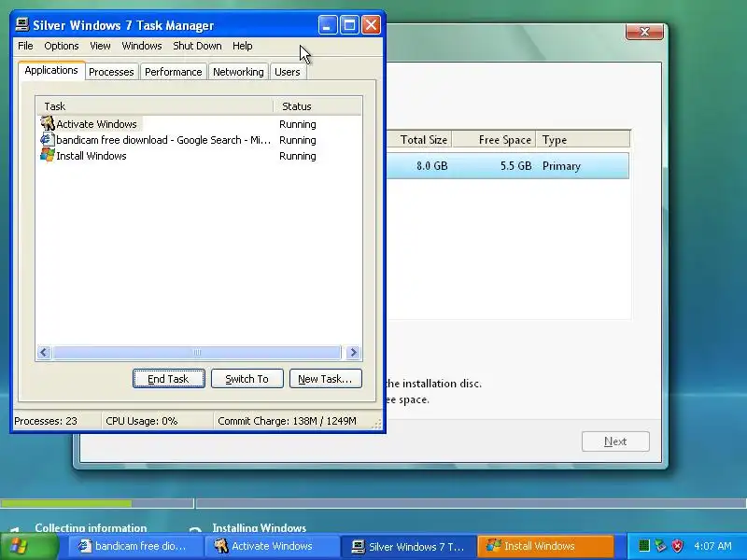Viewport: 747px width, 560px height.
Task: Open the Windows menu
Action: 142,46
